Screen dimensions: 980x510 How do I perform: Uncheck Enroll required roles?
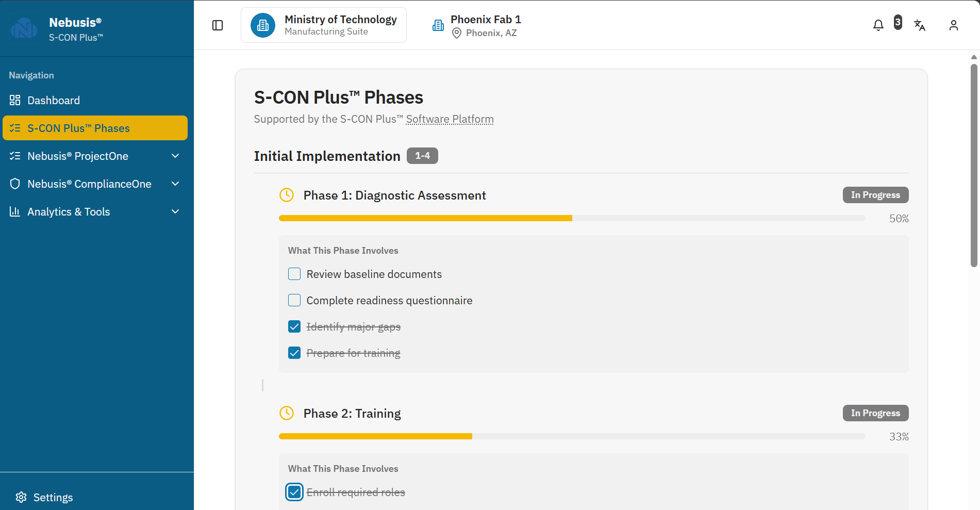coord(294,492)
